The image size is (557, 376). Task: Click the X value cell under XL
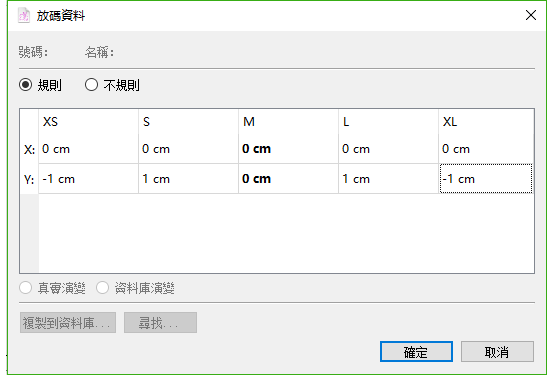coord(486,149)
